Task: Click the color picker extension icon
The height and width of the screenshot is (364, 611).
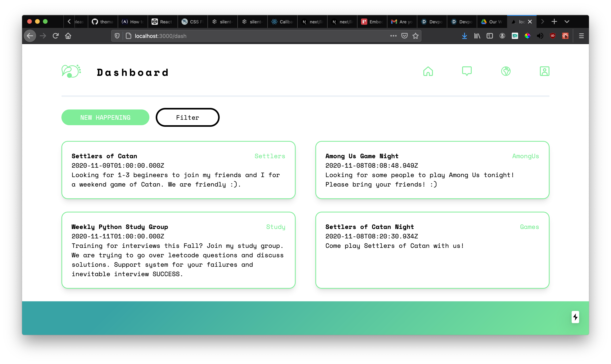Action: click(x=527, y=36)
